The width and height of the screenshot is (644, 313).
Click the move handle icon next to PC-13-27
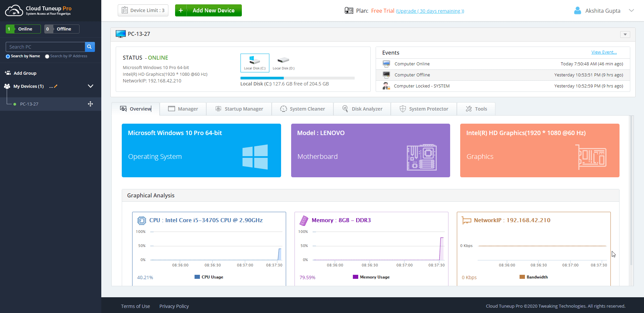(90, 104)
